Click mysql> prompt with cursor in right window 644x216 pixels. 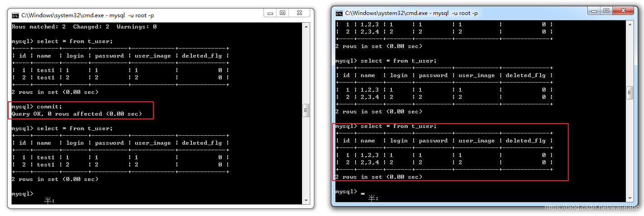coord(350,192)
